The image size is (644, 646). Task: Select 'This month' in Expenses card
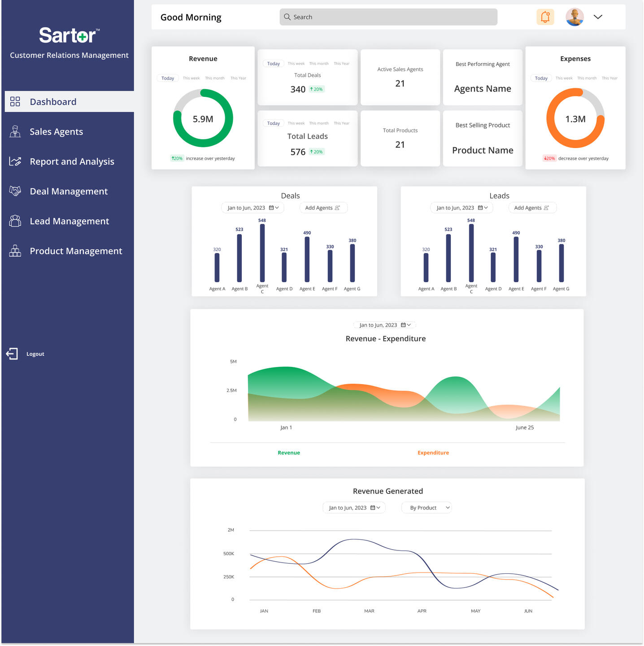pos(587,78)
